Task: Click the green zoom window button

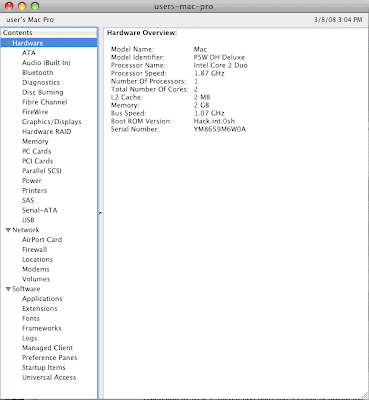Action: (x=35, y=6)
